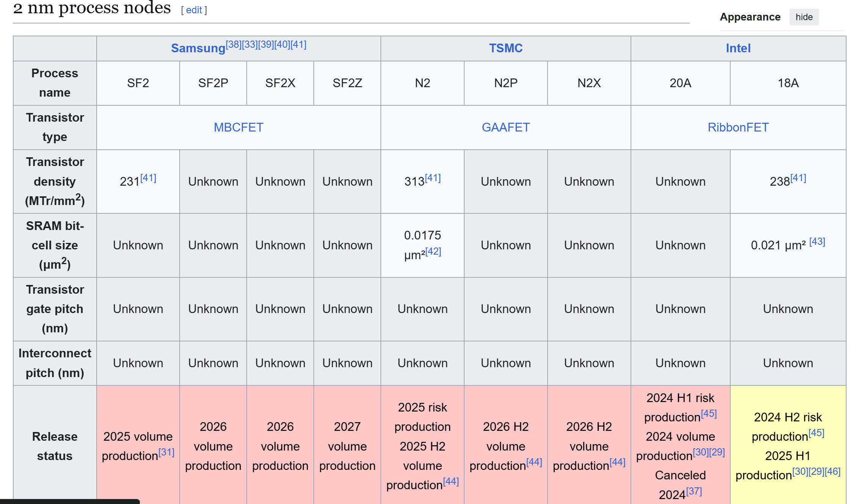Open citation [42] for N2 SRAM size
The height and width of the screenshot is (504, 853).
433,252
